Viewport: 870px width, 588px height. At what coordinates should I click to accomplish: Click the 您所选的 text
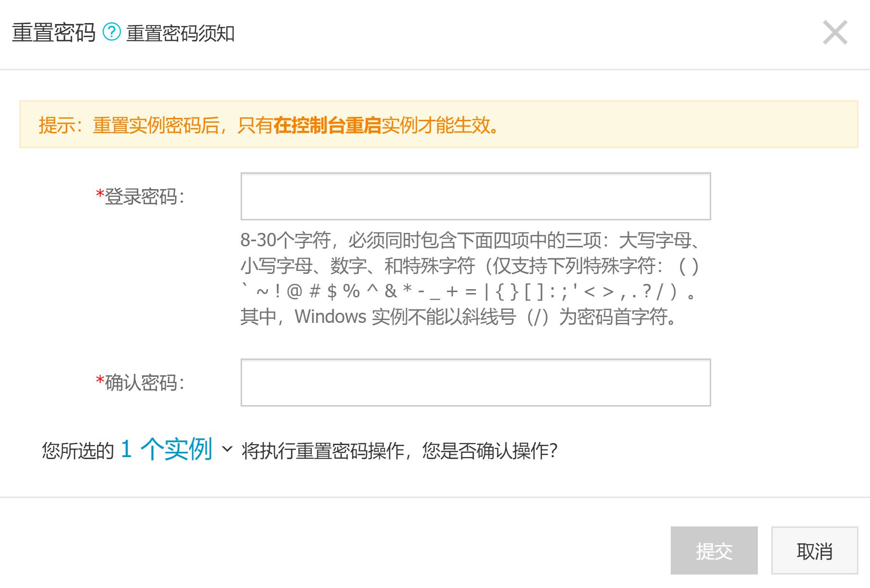coord(78,451)
